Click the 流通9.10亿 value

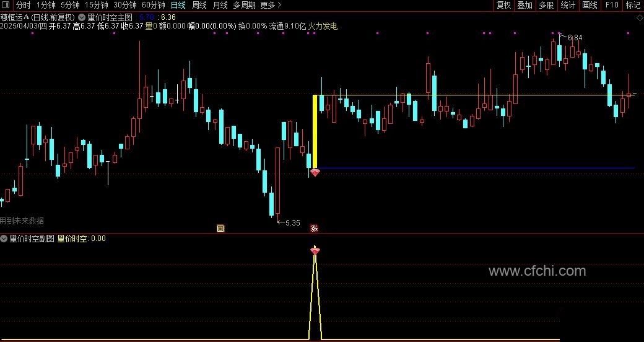(287, 26)
